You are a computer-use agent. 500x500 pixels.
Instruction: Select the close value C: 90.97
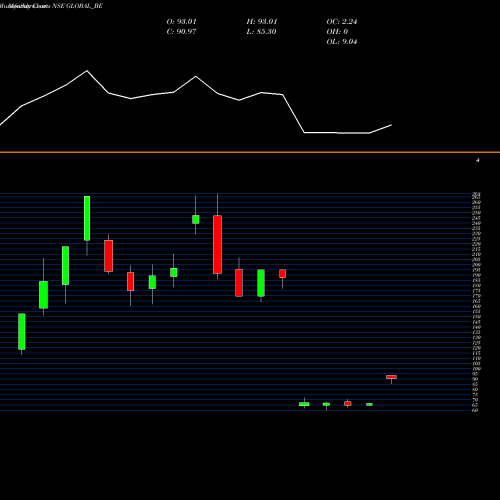[x=181, y=32]
